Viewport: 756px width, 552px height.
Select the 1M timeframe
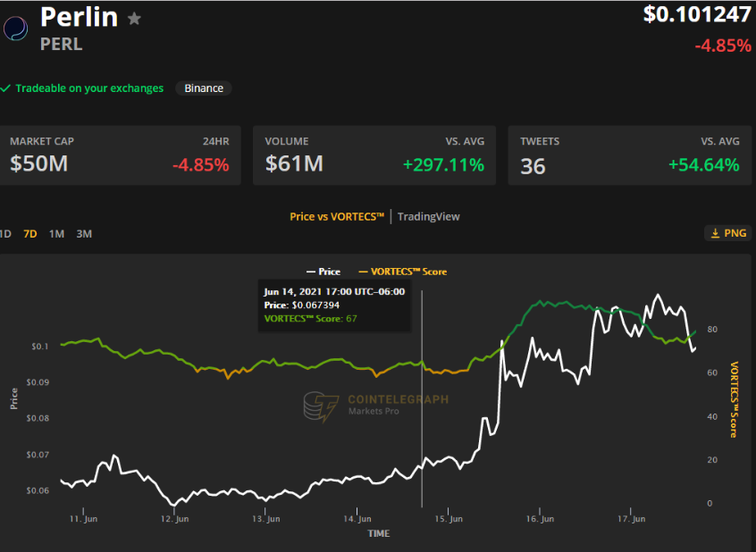[x=56, y=234]
